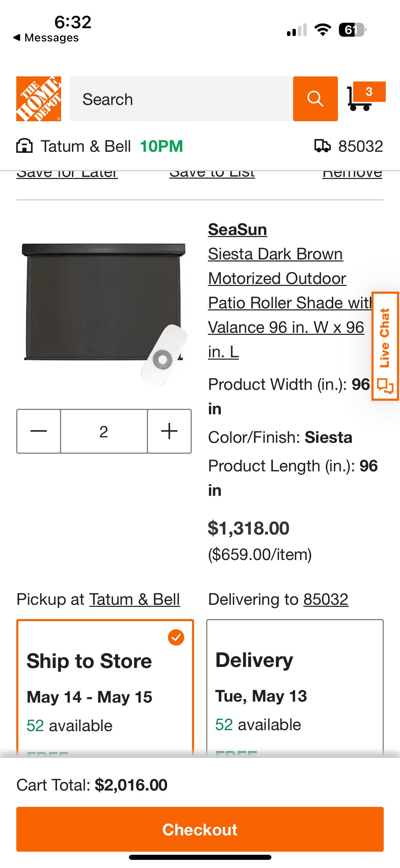Tap the delivery truck icon near 85032

322,146
